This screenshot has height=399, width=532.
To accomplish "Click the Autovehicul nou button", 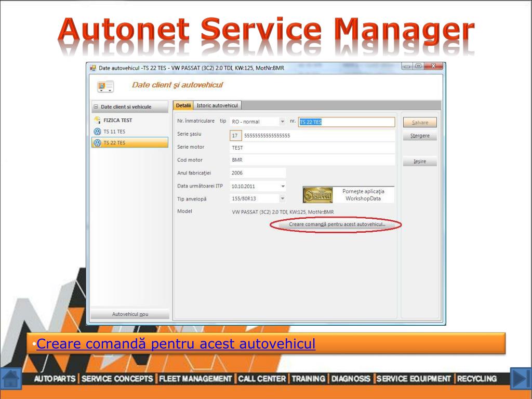I will 130,314.
